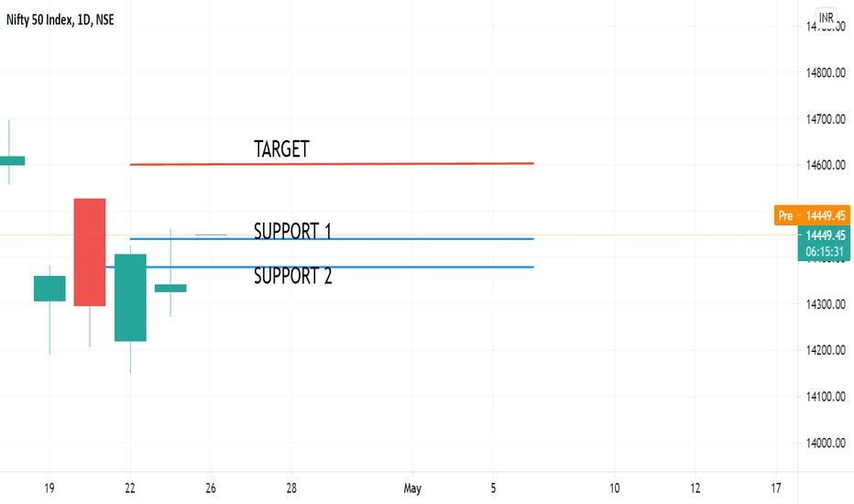Click the INR currency button
The width and height of the screenshot is (854, 504).
(x=826, y=18)
